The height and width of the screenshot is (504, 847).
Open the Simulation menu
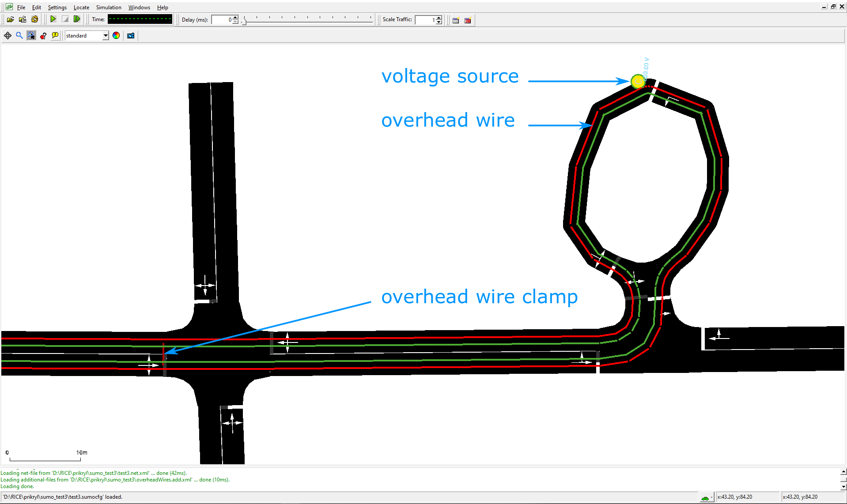coord(109,8)
